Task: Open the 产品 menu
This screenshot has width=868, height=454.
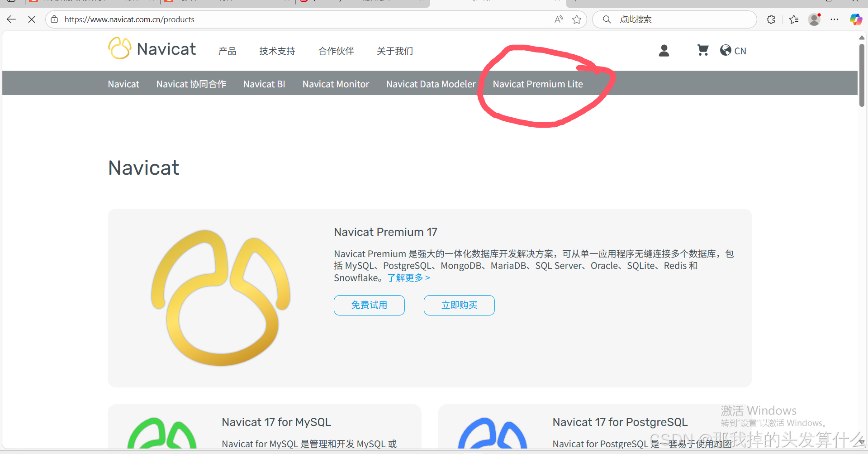Action: (228, 51)
